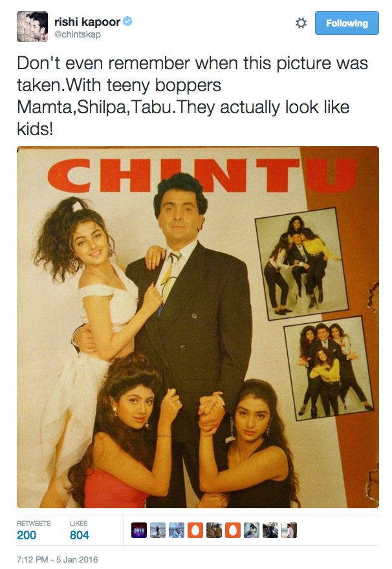This screenshot has width=392, height=569.
Task: Enlarge the CHINTU magazine cover photo
Action: point(198,327)
